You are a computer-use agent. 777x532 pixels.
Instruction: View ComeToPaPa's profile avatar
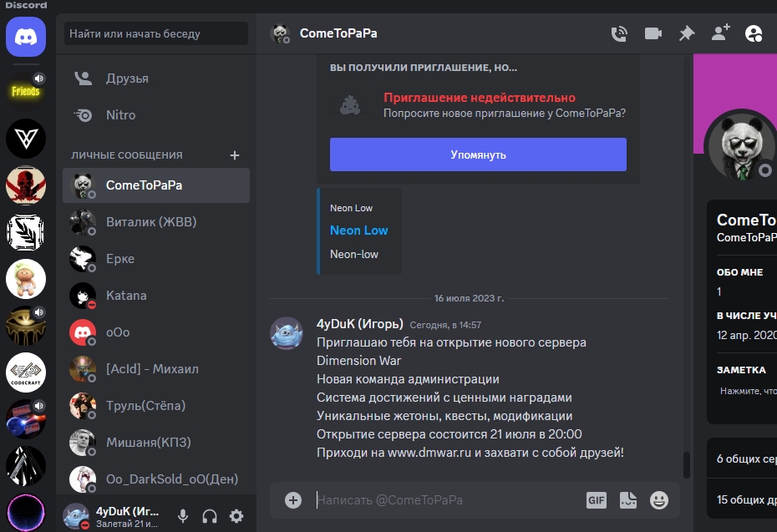[742, 147]
